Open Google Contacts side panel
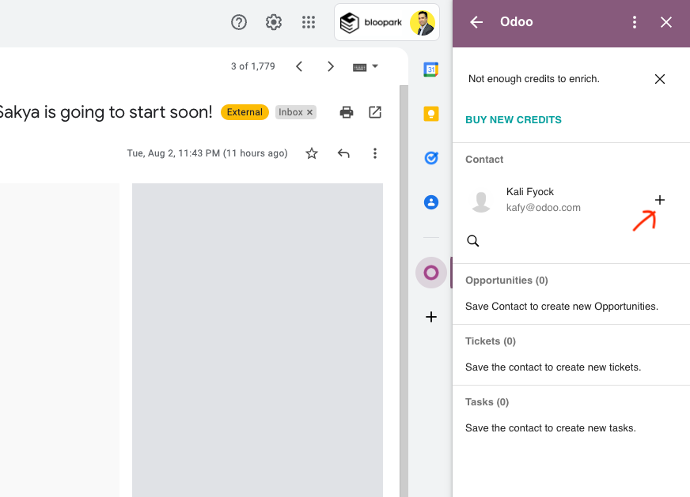 pyautogui.click(x=431, y=202)
